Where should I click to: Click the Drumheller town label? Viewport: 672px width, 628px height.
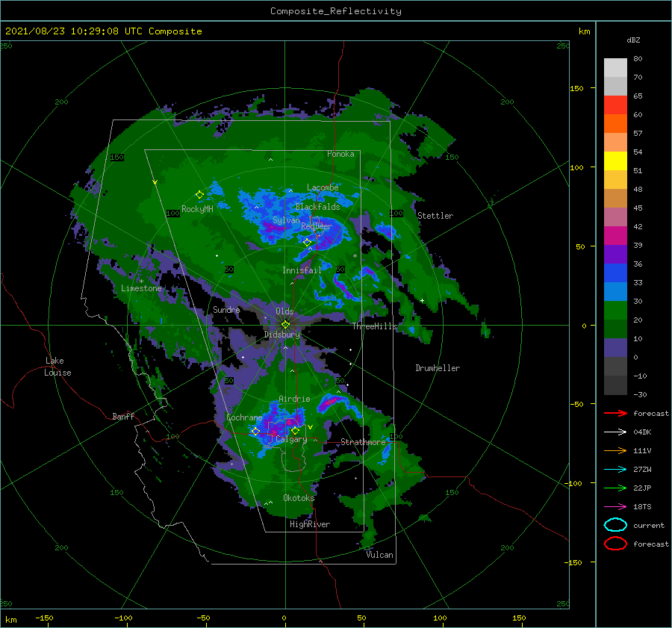point(438,368)
